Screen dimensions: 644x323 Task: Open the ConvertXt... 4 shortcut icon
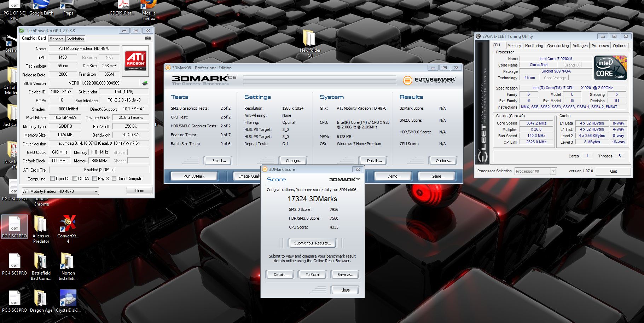click(x=68, y=229)
